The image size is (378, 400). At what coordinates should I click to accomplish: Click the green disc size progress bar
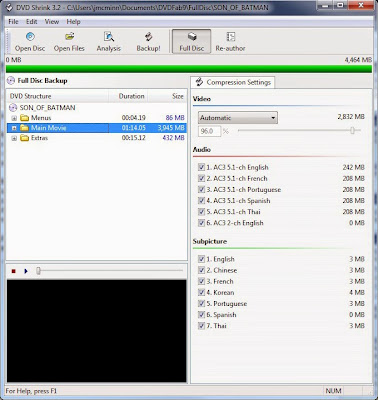[189, 69]
